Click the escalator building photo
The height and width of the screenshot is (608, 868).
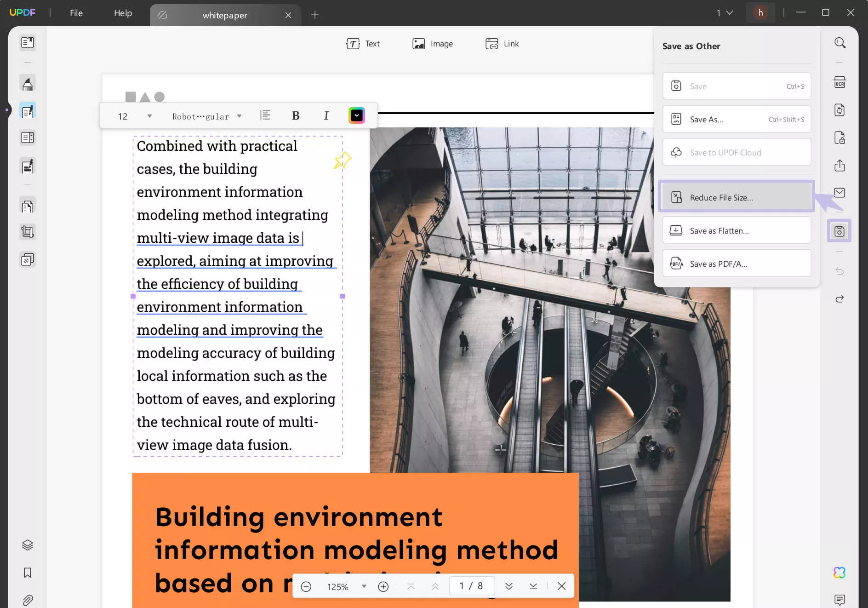[x=550, y=364]
